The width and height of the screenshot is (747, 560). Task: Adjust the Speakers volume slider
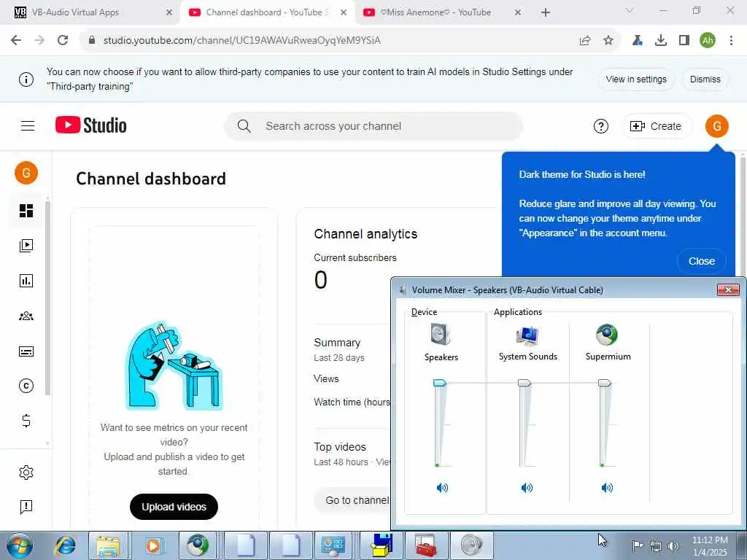439,383
